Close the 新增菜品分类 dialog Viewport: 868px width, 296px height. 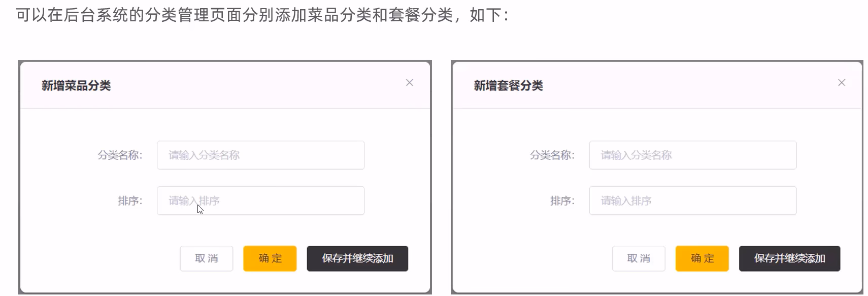click(x=410, y=83)
